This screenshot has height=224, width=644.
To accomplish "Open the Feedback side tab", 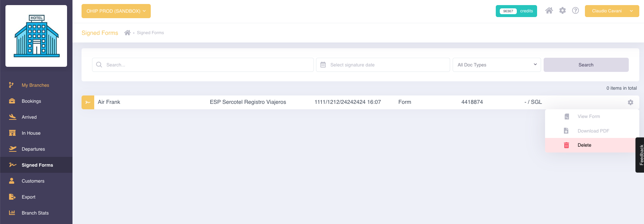I will pos(640,155).
